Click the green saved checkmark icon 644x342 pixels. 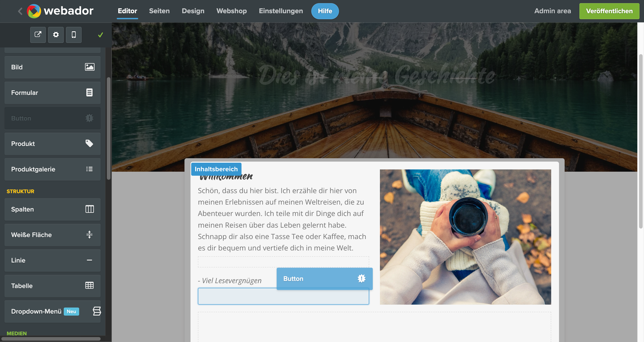(x=100, y=35)
